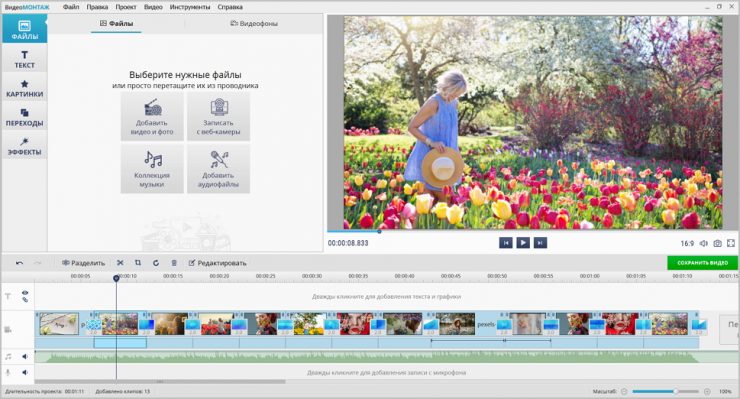
Task: Click Добавить аудиофайлы button
Action: pyautogui.click(x=218, y=169)
